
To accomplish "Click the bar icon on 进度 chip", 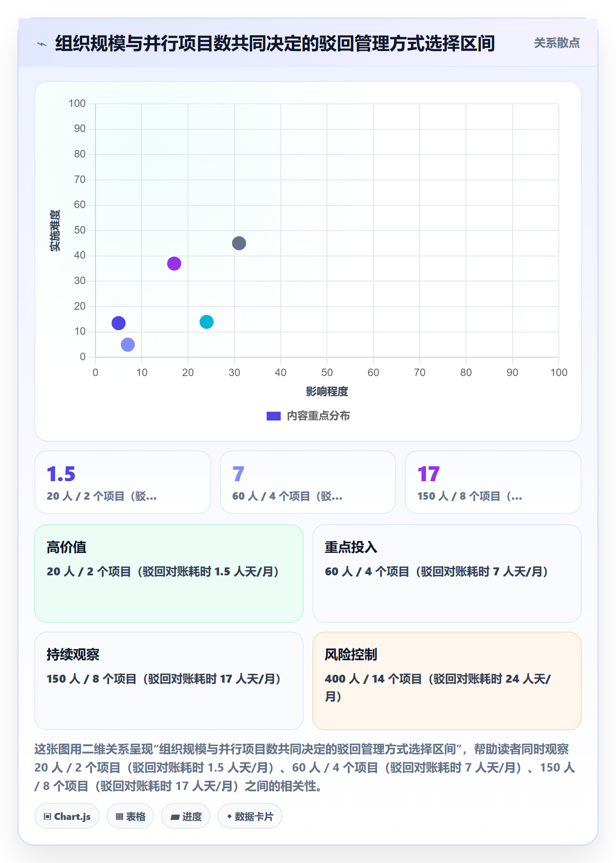I will pyautogui.click(x=175, y=817).
